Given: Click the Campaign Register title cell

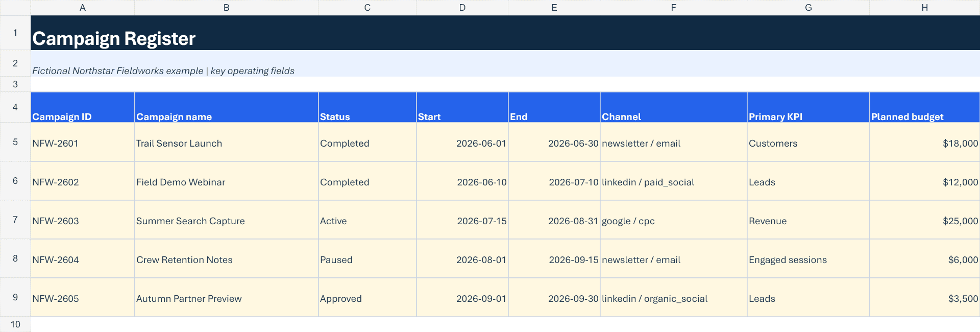Looking at the screenshot, I should pyautogui.click(x=505, y=33).
